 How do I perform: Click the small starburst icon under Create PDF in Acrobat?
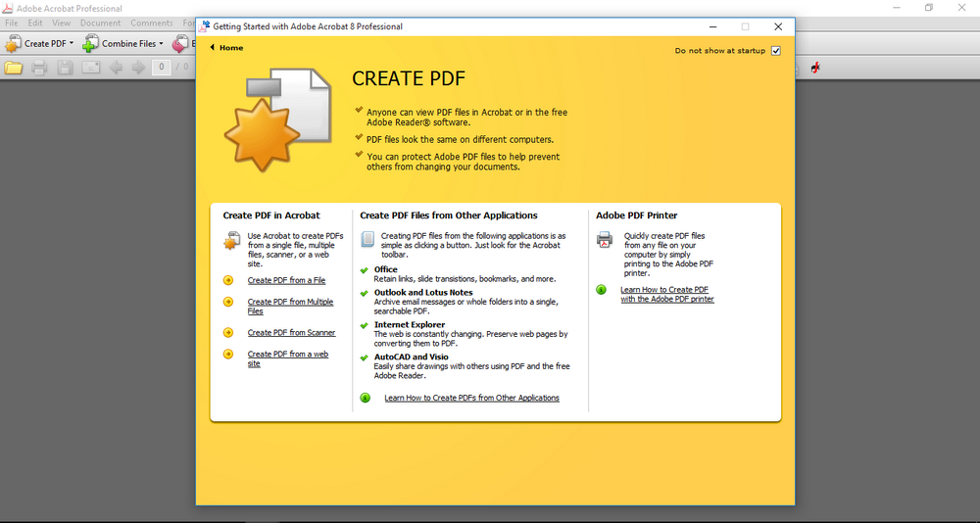point(232,241)
